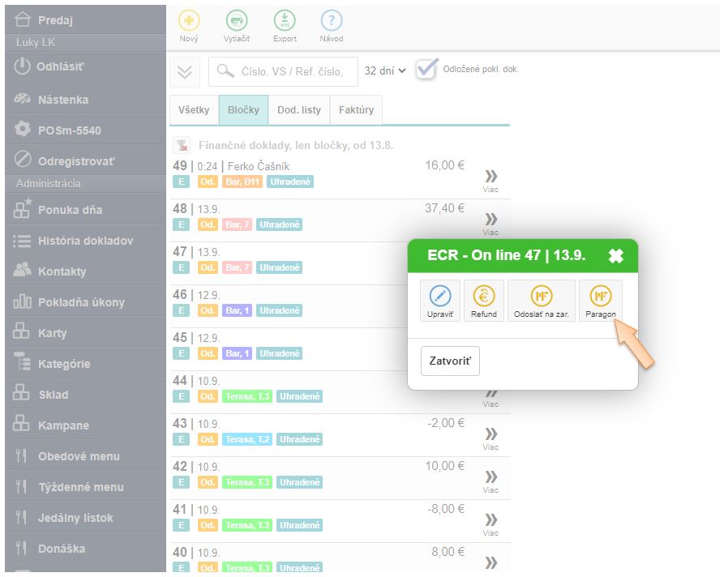Open História dokladov in sidebar
The height and width of the screenshot is (577, 728).
85,241
